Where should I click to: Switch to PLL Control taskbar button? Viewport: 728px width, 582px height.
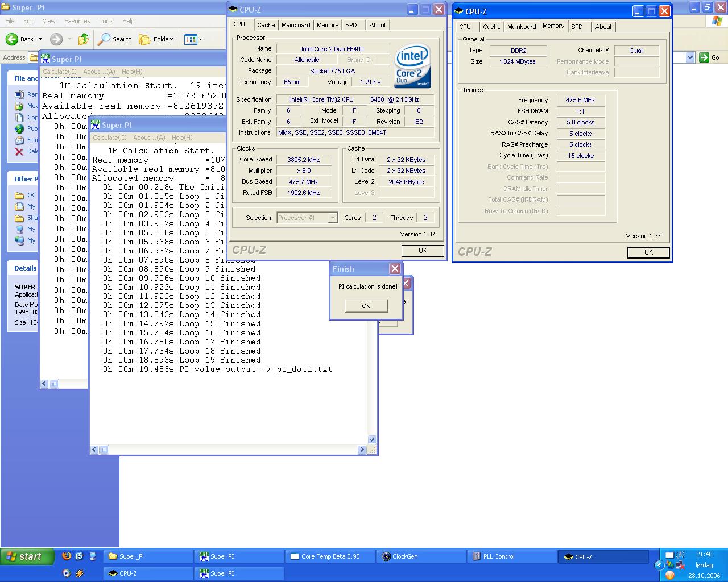[512, 556]
